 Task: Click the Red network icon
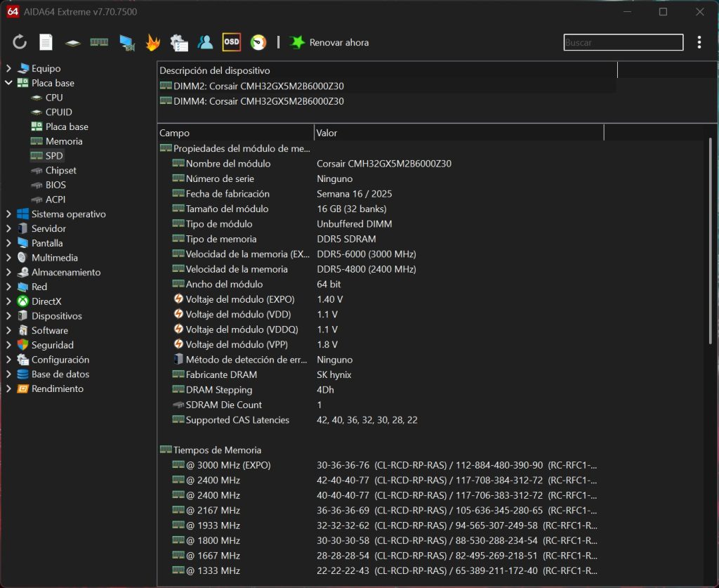pos(23,287)
